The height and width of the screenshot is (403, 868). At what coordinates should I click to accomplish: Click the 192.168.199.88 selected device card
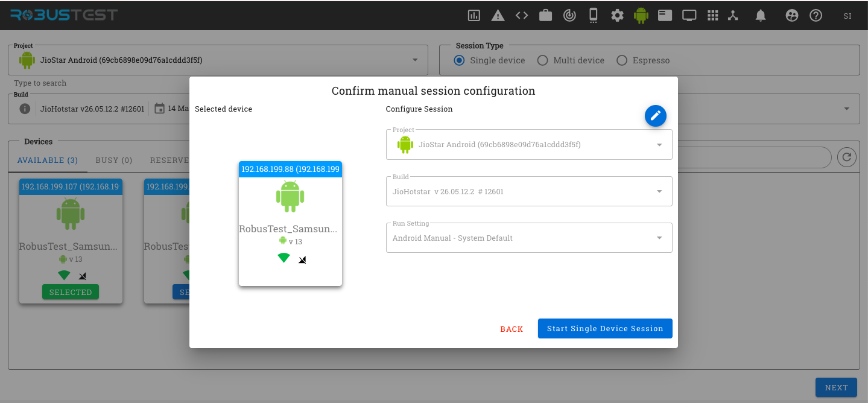[x=290, y=223]
